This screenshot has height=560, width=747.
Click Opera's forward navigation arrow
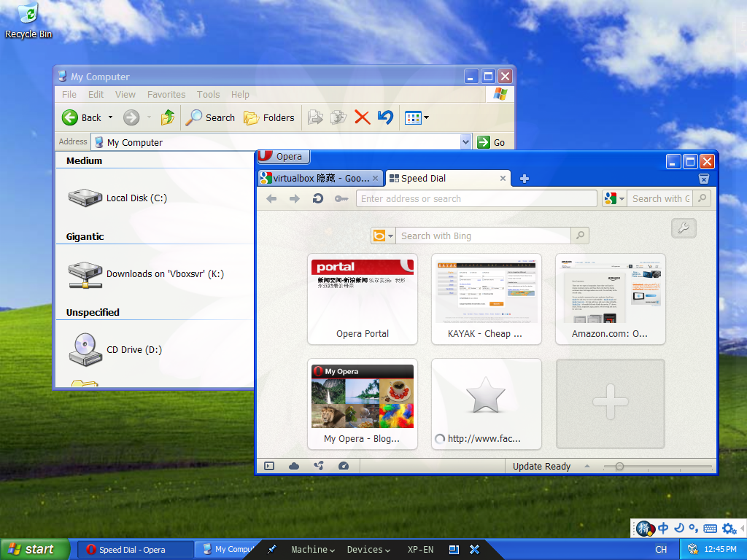click(295, 198)
